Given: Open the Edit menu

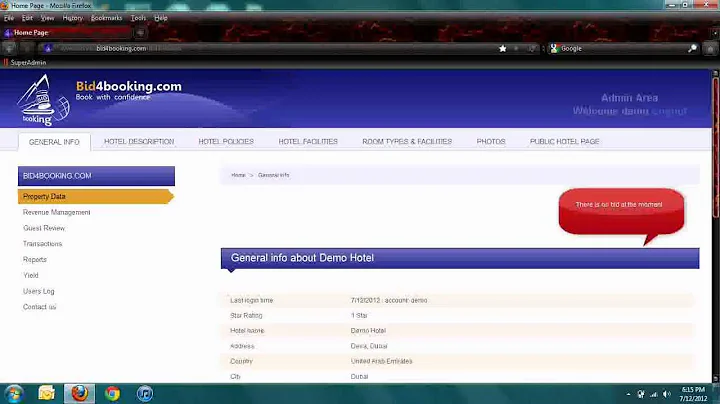Looking at the screenshot, I should 27,18.
